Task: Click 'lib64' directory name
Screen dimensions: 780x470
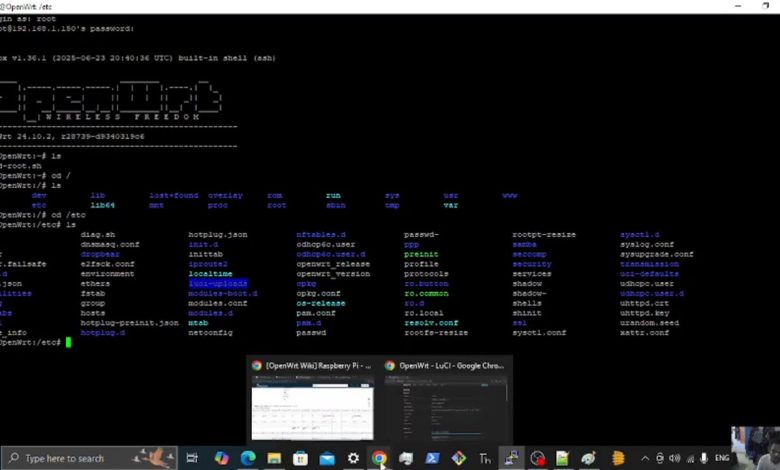Action: coord(102,205)
